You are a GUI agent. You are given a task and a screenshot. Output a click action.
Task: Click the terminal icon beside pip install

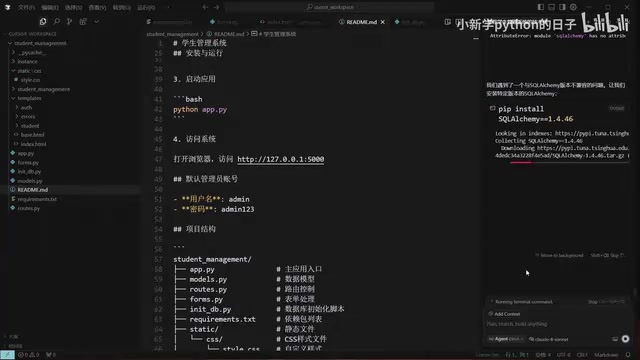(492, 108)
